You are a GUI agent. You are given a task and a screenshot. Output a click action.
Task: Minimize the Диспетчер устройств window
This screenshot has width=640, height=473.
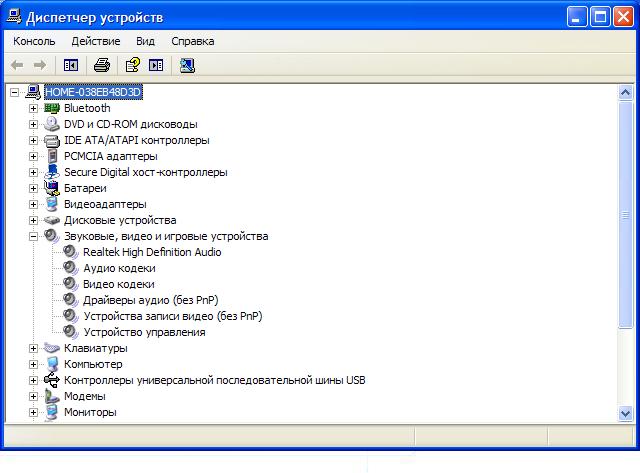point(577,17)
